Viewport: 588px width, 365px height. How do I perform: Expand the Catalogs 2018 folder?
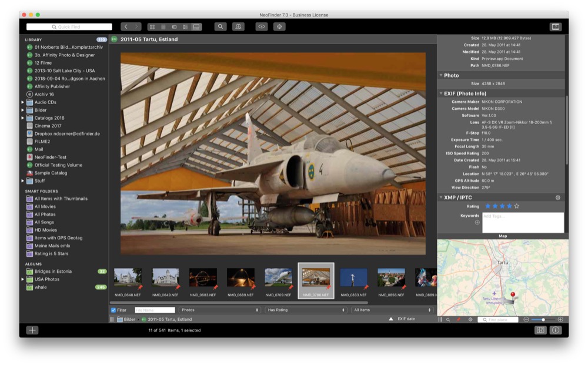pyautogui.click(x=23, y=118)
